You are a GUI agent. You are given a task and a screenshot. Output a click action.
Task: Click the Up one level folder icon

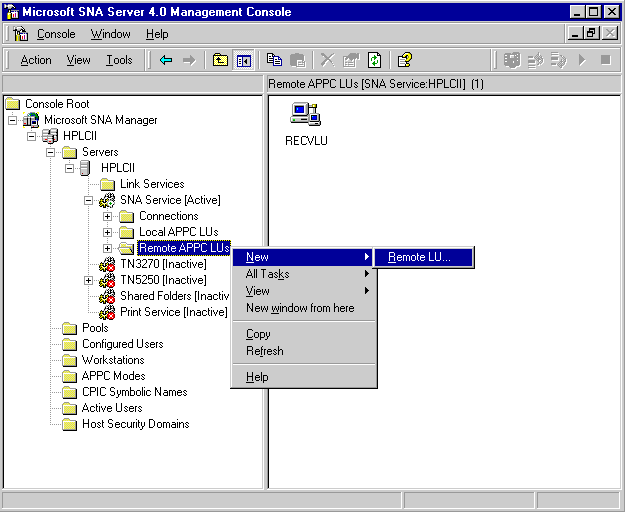(221, 60)
